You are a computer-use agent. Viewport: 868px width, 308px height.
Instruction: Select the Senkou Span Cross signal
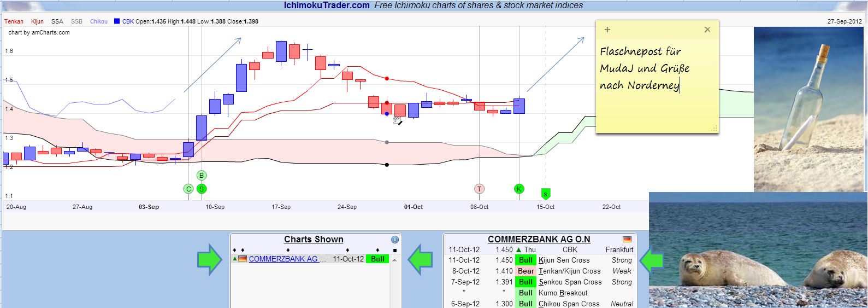click(x=570, y=282)
